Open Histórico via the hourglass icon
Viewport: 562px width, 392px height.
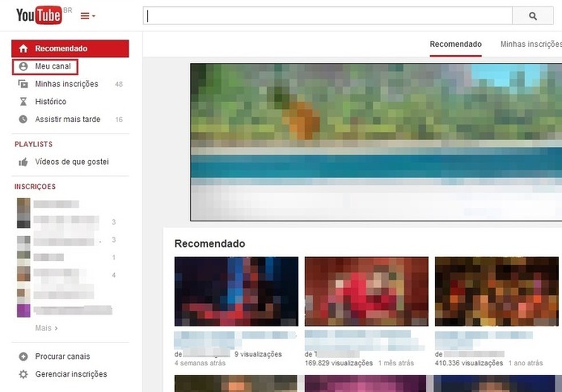click(x=23, y=102)
